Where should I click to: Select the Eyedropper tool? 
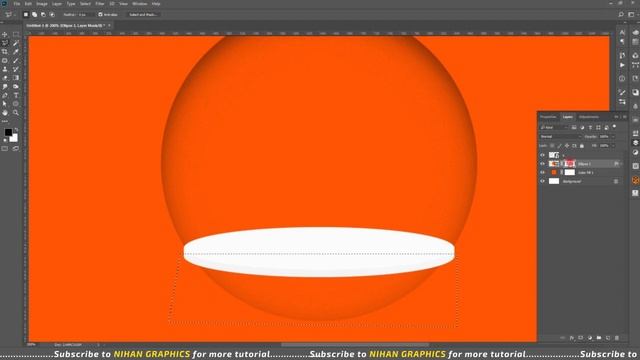tap(16, 52)
